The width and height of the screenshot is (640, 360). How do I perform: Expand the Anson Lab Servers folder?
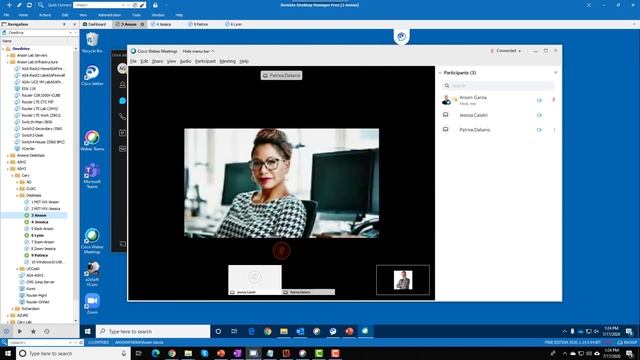pyautogui.click(x=8, y=56)
